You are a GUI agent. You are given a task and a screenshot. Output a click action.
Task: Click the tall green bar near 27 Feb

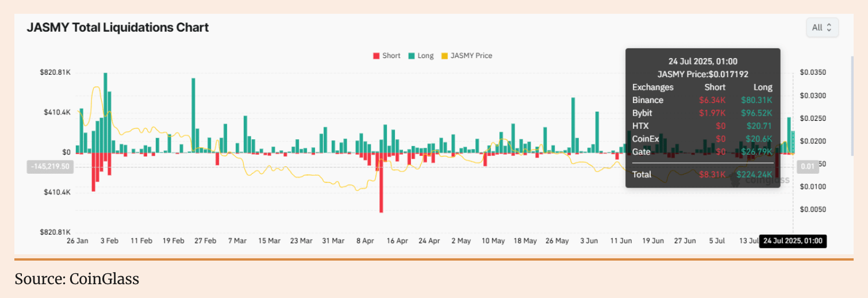pos(194,115)
